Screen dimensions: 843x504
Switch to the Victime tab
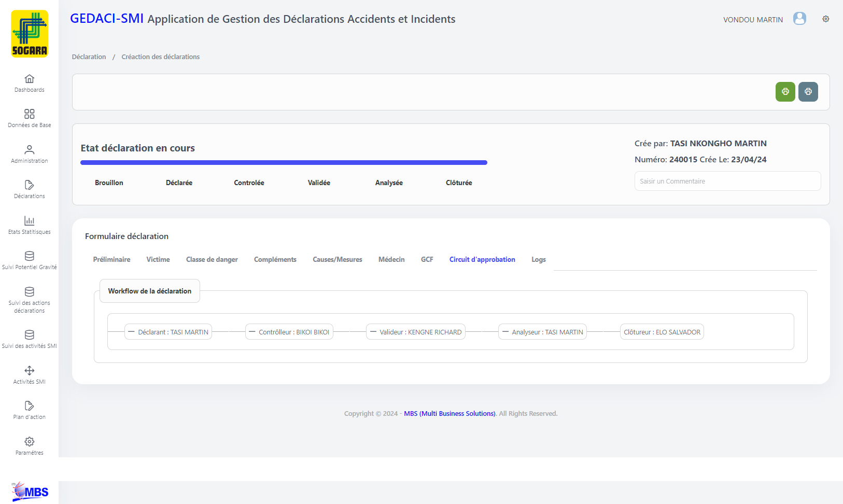tap(158, 259)
